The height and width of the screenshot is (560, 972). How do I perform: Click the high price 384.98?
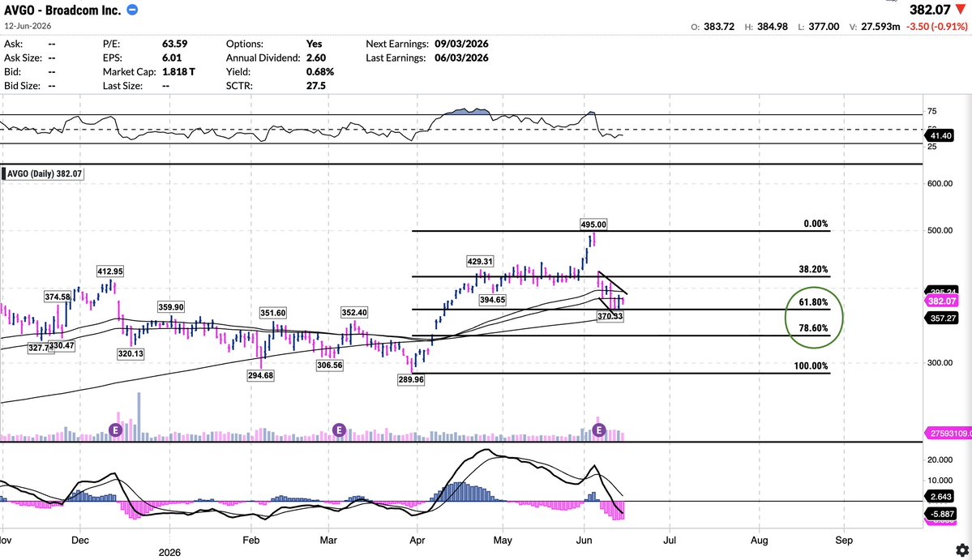(773, 27)
